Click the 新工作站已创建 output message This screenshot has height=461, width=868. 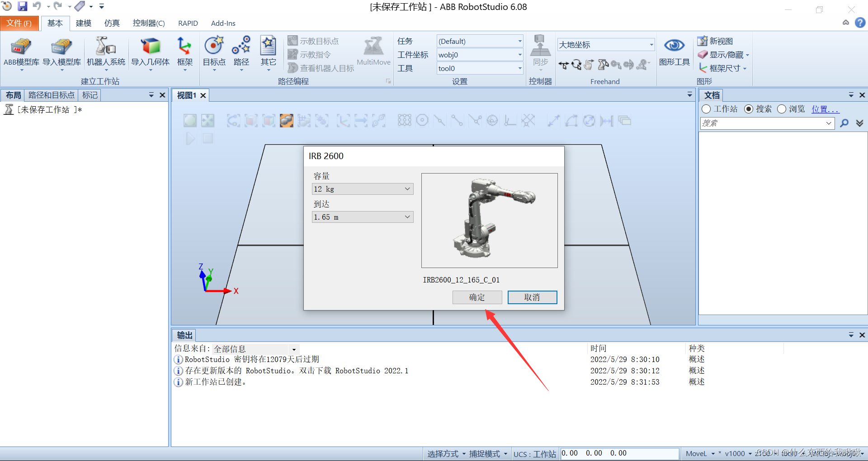click(x=216, y=382)
